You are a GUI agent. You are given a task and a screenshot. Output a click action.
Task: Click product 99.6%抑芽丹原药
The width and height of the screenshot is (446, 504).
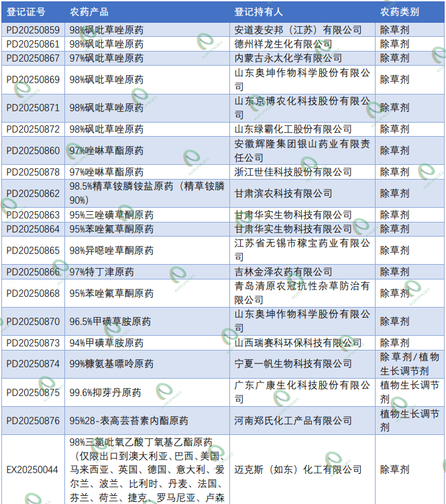point(105,393)
